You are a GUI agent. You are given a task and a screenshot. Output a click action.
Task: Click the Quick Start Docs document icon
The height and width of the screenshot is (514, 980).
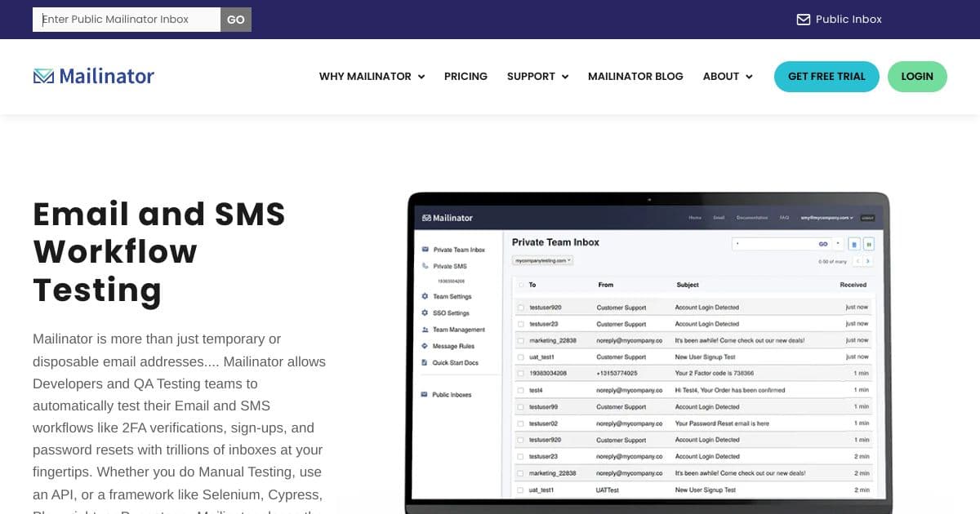tap(424, 362)
